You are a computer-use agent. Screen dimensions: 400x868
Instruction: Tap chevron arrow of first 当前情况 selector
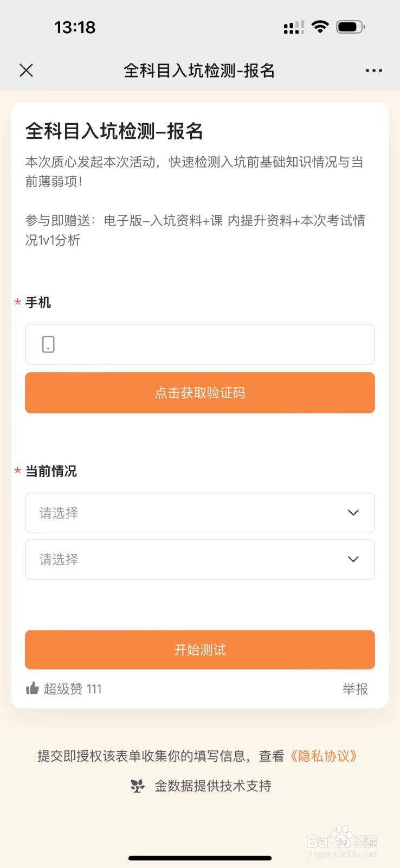[353, 513]
